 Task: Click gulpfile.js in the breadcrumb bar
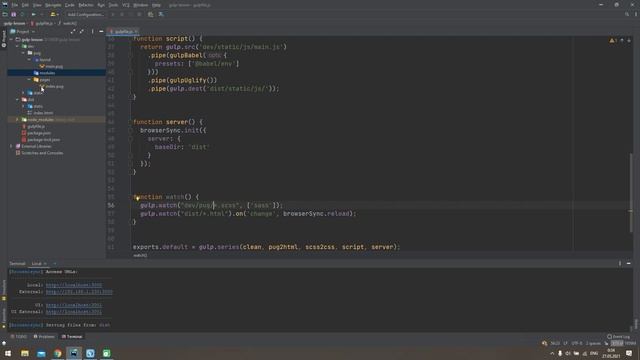pyautogui.click(x=44, y=23)
